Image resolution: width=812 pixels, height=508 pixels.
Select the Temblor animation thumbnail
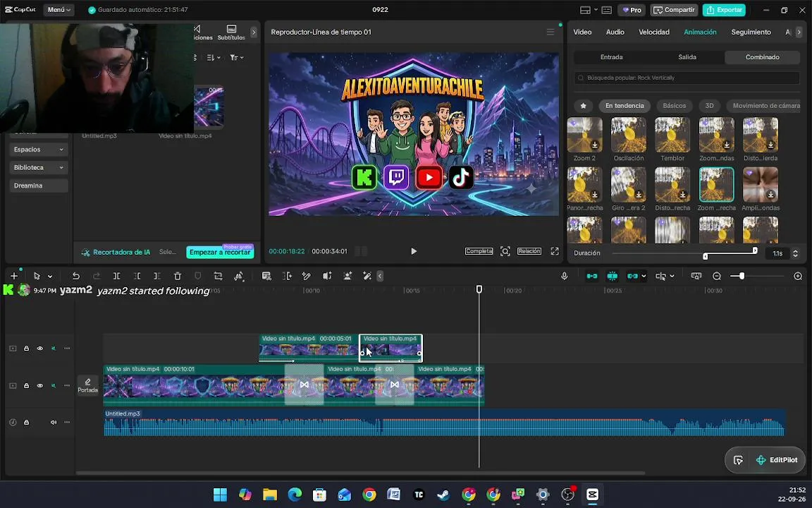[672, 135]
